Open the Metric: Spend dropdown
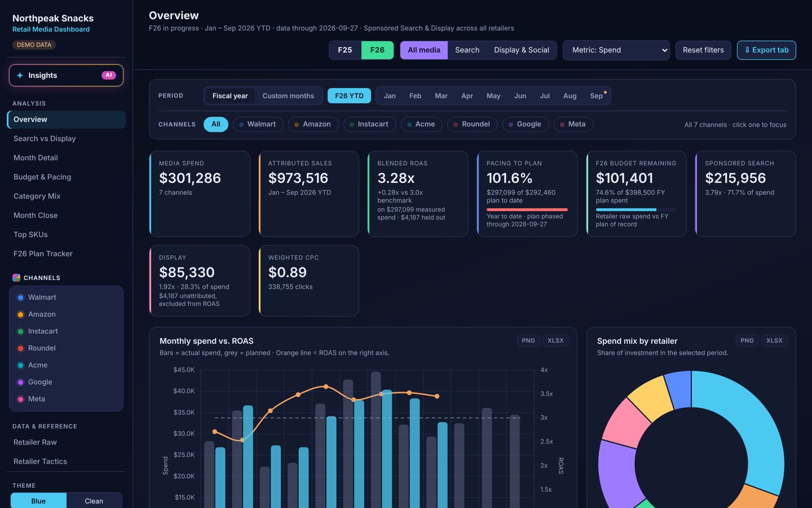 coord(616,50)
